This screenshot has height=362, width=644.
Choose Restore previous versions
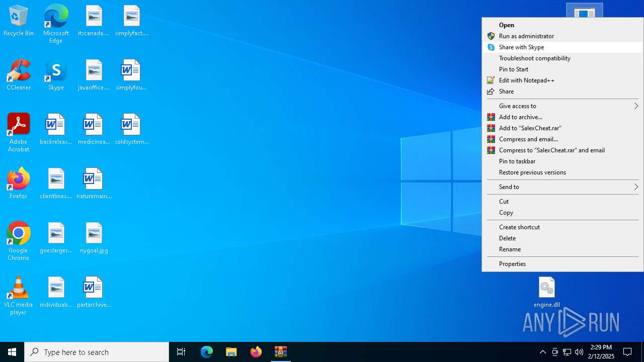pos(562,172)
